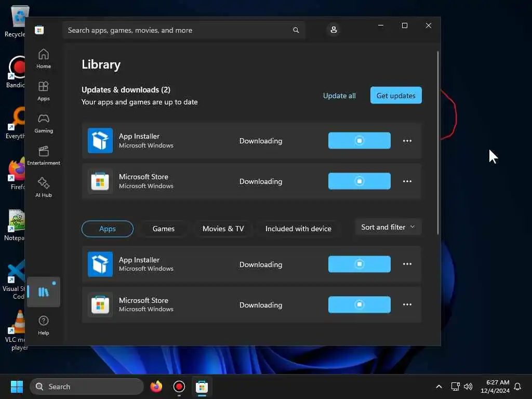
Task: Open Entertainment section in sidebar
Action: point(44,156)
